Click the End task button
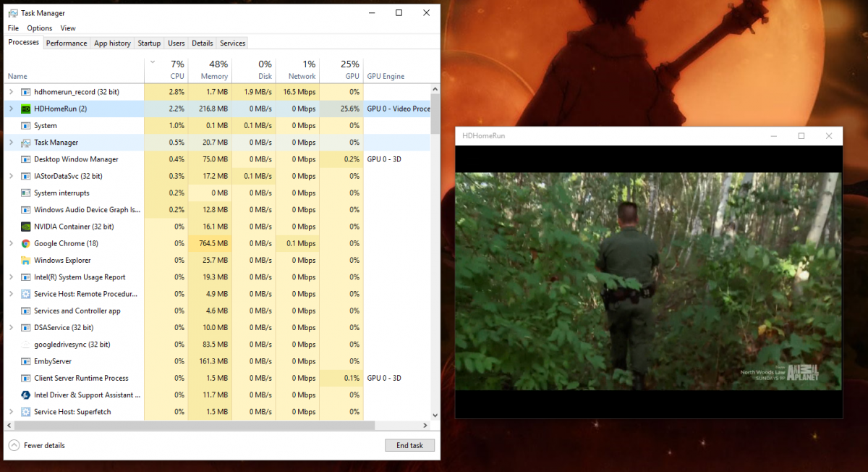The image size is (868, 472). [x=409, y=445]
